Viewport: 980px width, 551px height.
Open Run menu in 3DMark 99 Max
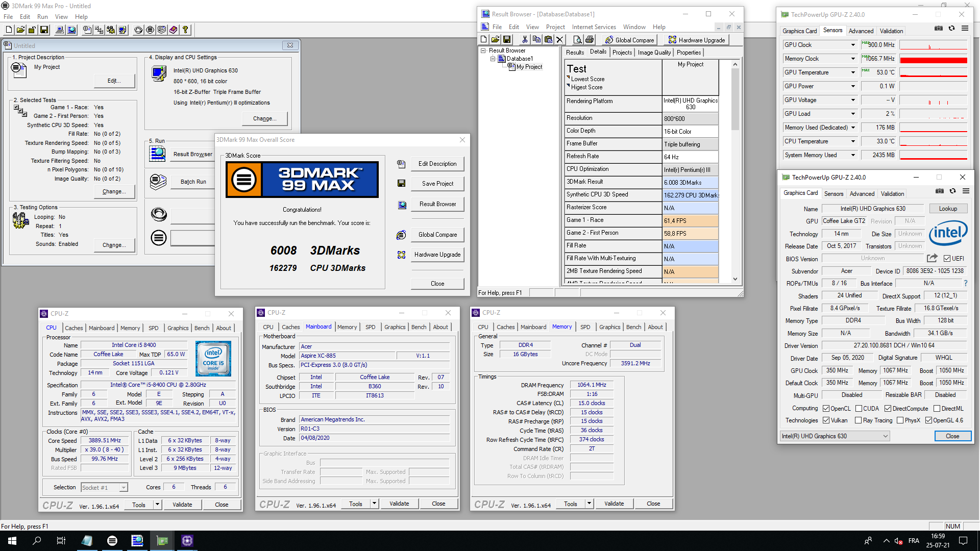pyautogui.click(x=42, y=17)
